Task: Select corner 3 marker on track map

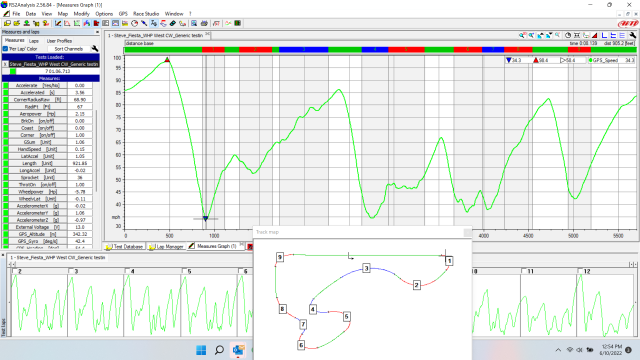Action: (366, 268)
